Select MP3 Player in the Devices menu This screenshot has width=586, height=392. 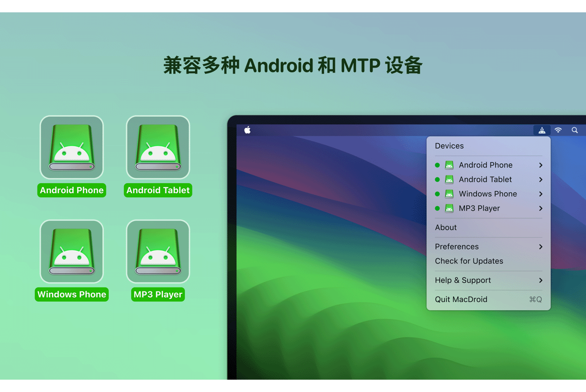point(489,208)
